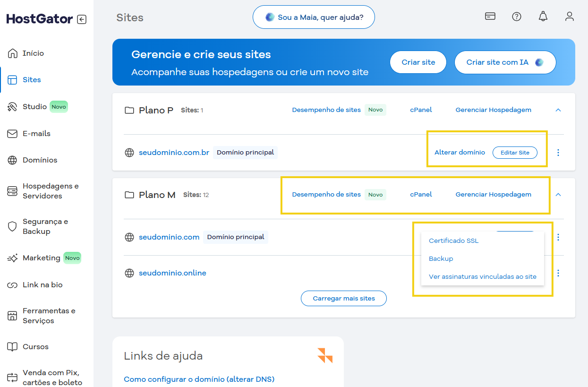Click Sou a Maia, quer ajuda? button

314,17
